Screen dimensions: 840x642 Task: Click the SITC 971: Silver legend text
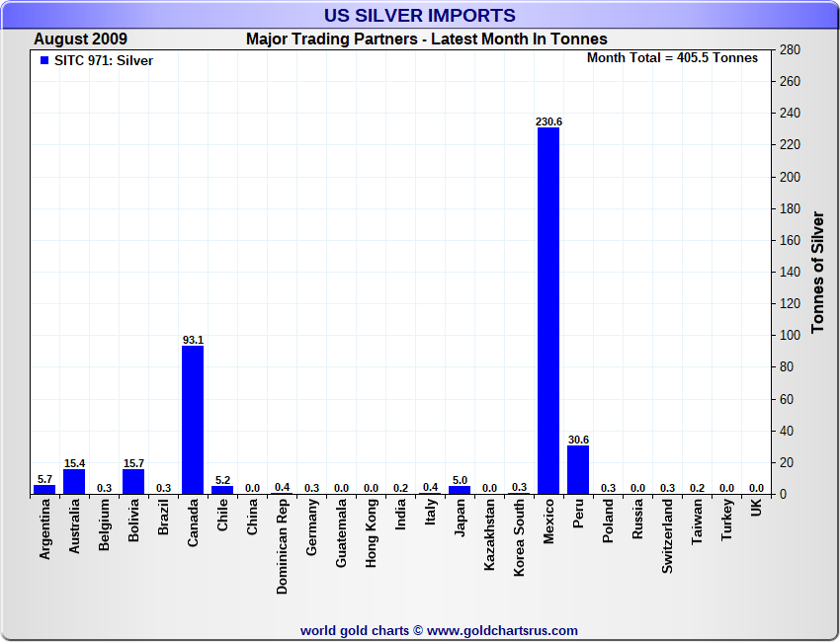(104, 60)
